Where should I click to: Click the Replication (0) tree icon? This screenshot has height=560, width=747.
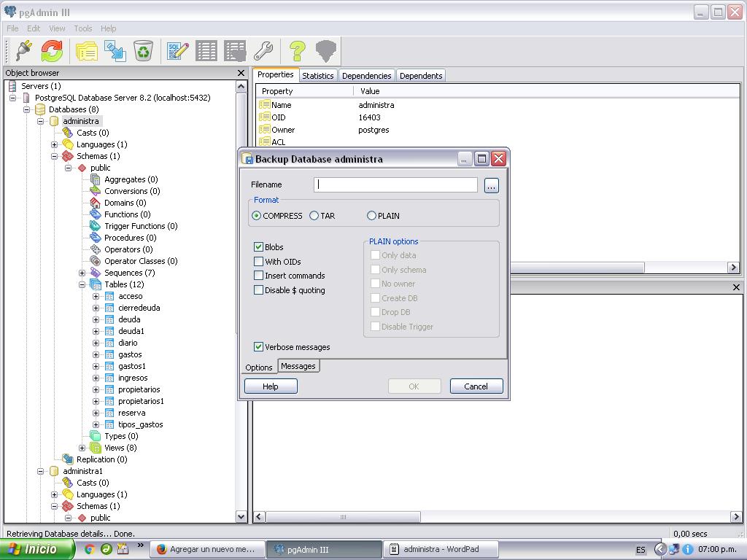coord(68,459)
